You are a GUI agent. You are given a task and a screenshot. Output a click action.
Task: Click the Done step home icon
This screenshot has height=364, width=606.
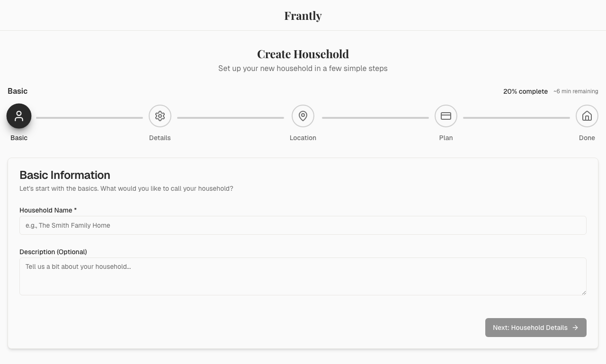[587, 116]
